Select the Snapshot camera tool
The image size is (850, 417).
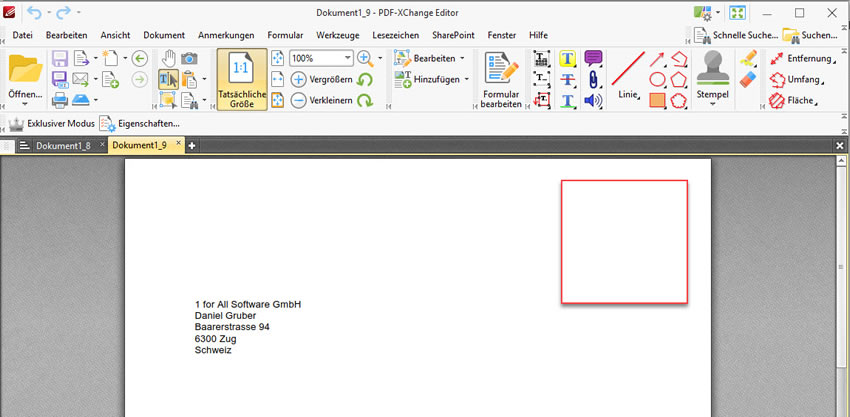pyautogui.click(x=189, y=58)
